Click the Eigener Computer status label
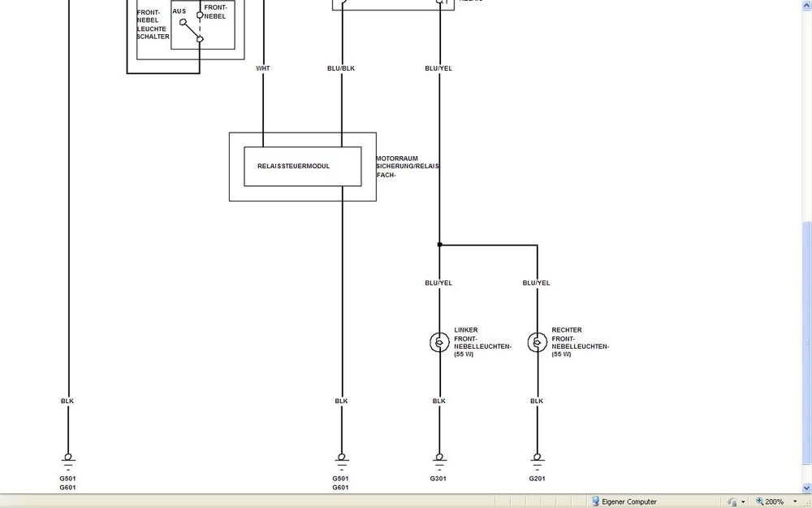 click(x=629, y=501)
